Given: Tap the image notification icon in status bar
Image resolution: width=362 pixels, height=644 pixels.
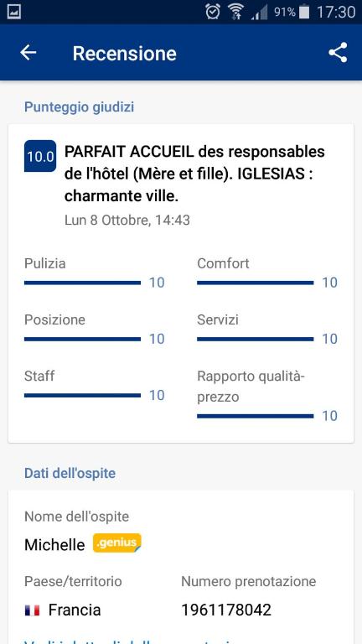Looking at the screenshot, I should point(14,12).
